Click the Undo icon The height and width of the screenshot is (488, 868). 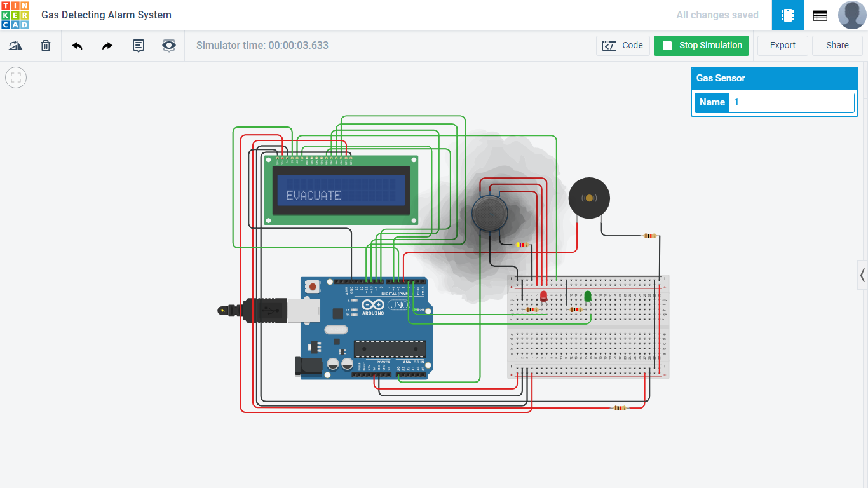(x=76, y=45)
